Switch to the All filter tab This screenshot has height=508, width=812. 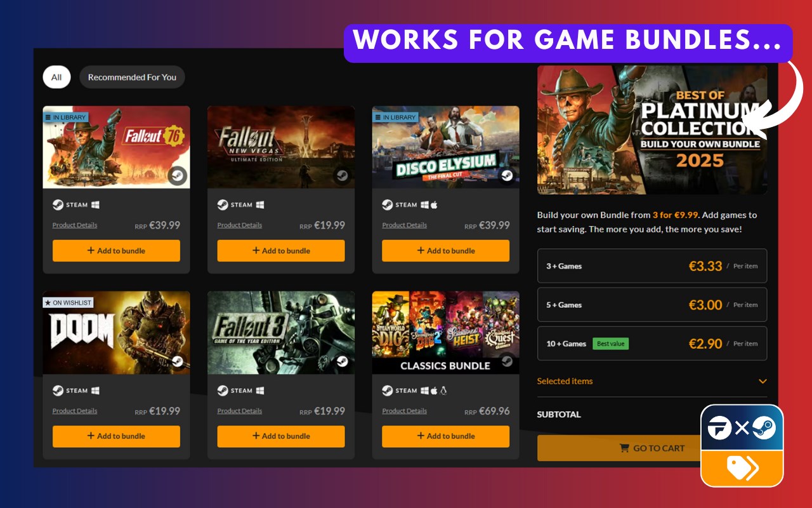click(56, 77)
